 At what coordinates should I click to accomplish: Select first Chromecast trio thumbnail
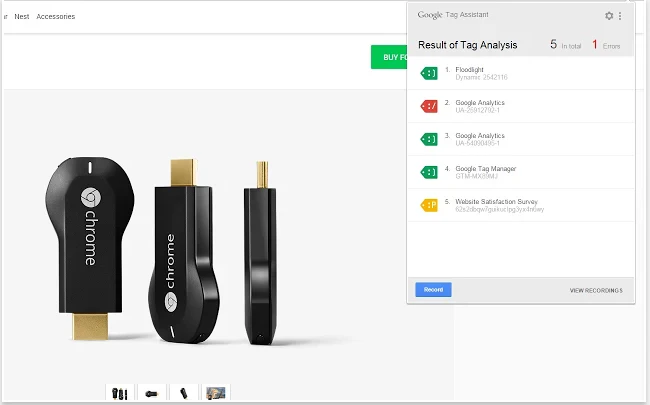[119, 393]
